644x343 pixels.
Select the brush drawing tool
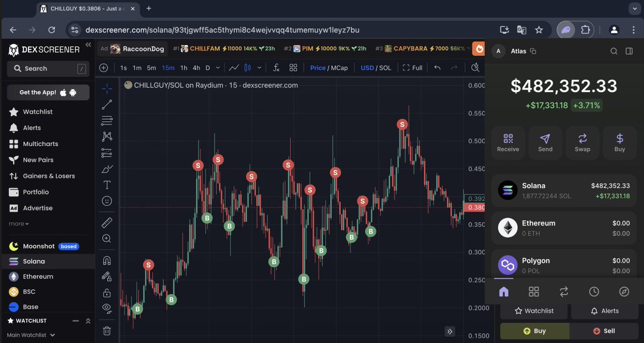point(107,169)
